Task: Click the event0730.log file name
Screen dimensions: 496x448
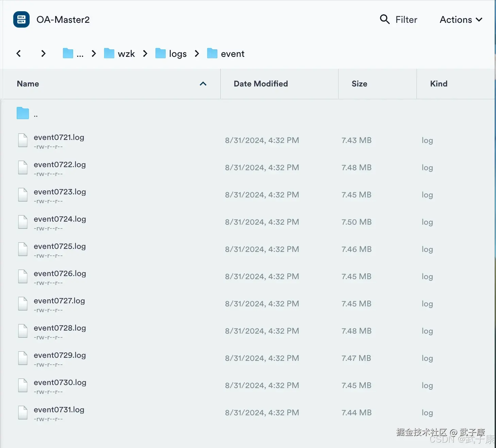Action: pos(60,382)
